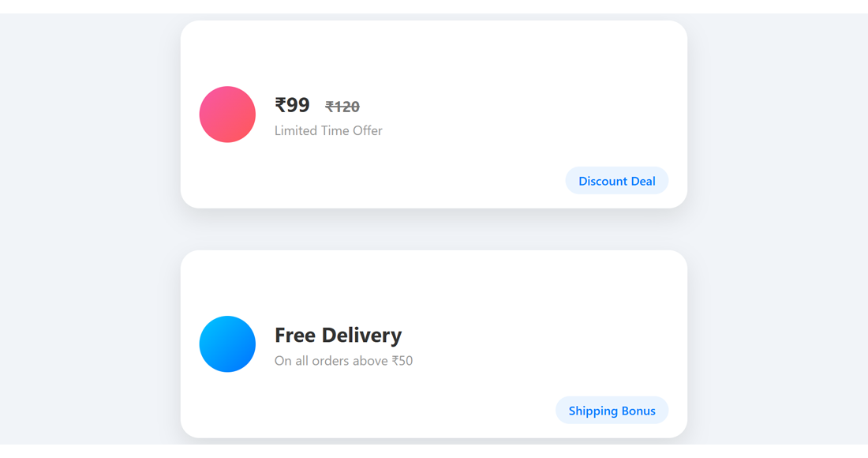
Task: Click the word 'Shipping' on the badge
Action: point(593,411)
